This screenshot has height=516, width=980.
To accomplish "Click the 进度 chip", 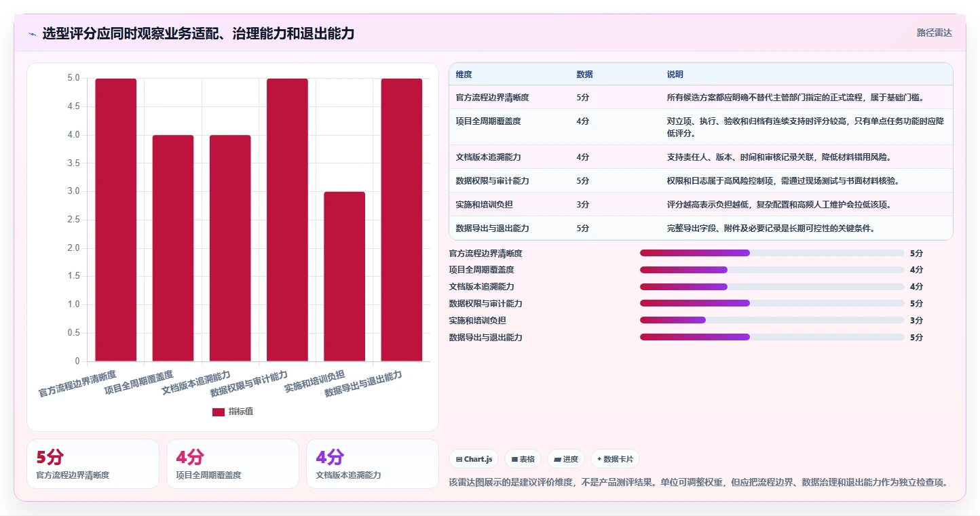I will point(566,459).
